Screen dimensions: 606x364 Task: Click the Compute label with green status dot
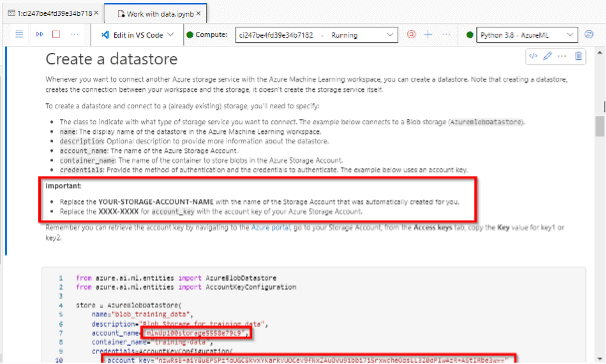pos(207,34)
